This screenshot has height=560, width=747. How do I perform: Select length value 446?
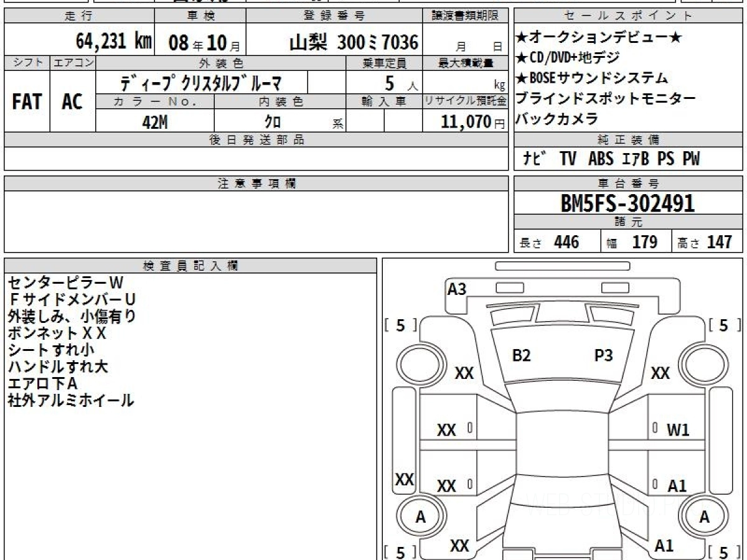(566, 242)
